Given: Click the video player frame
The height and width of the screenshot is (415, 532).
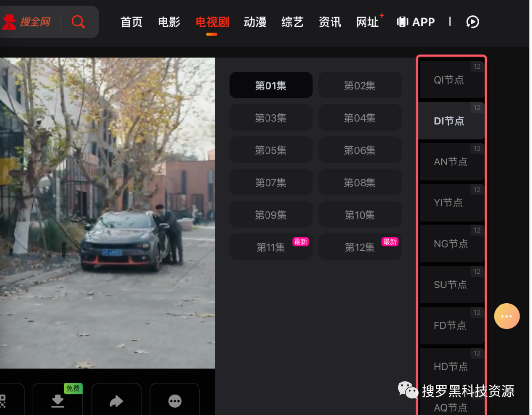Looking at the screenshot, I should click(x=107, y=213).
